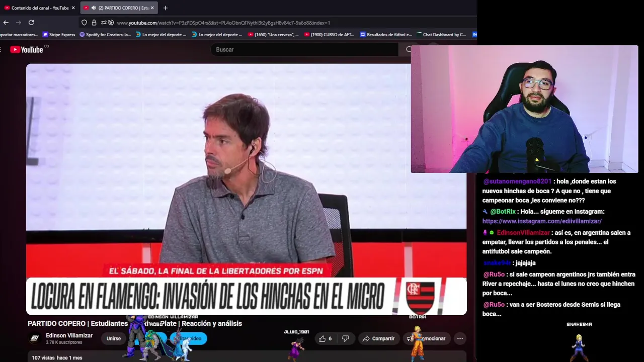Open the Stripe Express bookmark

click(59, 35)
